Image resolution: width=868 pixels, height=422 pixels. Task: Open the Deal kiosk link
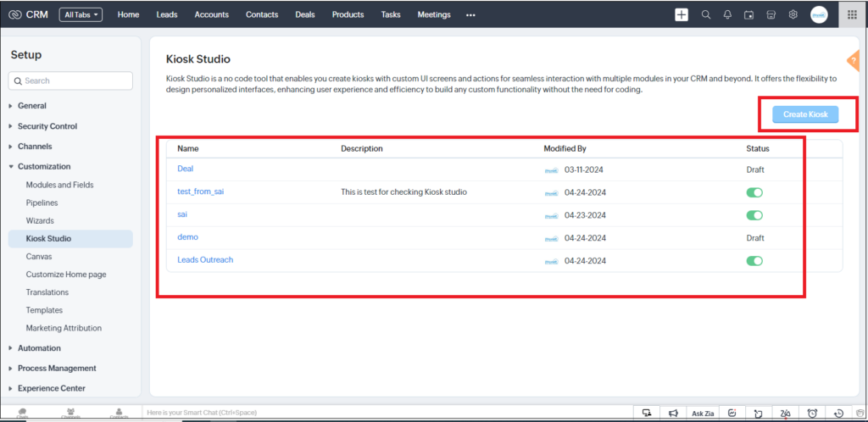[x=186, y=169]
